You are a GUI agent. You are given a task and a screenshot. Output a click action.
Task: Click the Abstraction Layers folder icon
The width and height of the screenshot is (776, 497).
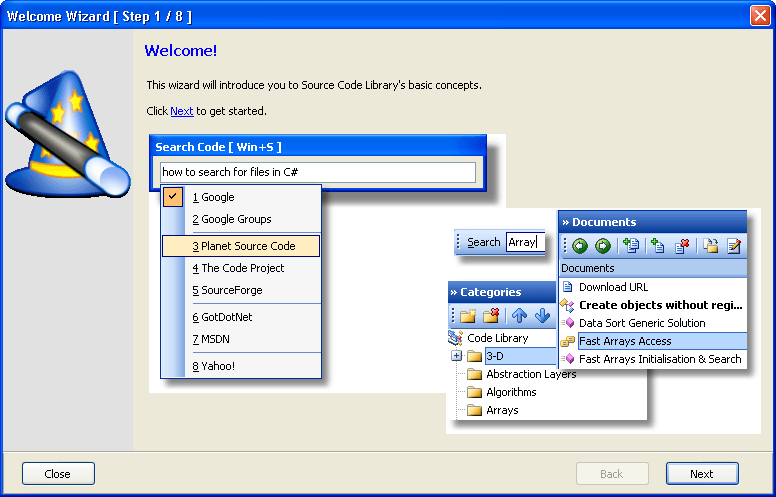coord(475,374)
